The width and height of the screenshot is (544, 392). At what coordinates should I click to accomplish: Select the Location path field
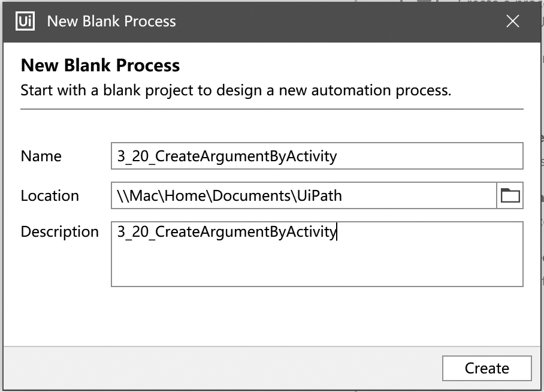[x=304, y=195]
